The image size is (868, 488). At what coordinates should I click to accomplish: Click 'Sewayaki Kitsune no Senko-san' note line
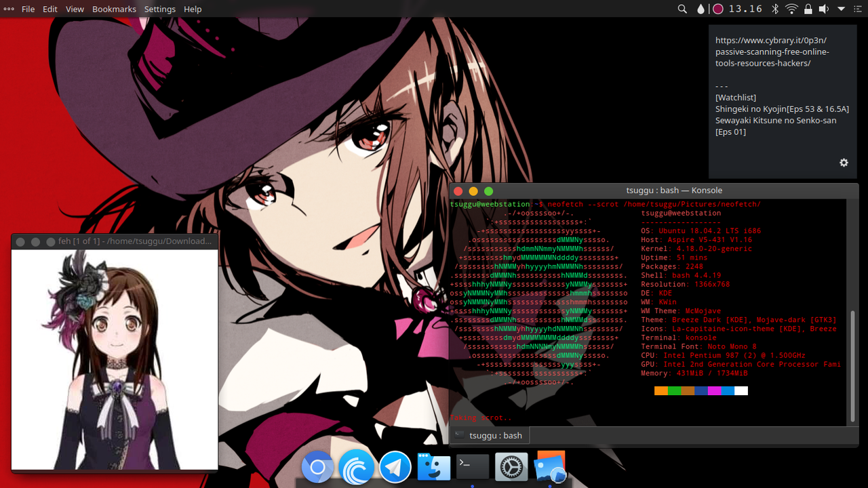pyautogui.click(x=776, y=121)
